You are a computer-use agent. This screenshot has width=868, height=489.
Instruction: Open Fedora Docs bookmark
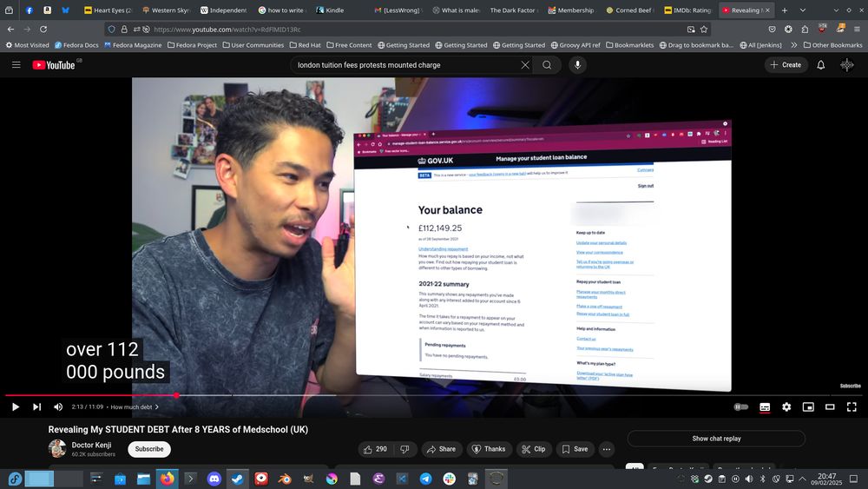pyautogui.click(x=76, y=45)
